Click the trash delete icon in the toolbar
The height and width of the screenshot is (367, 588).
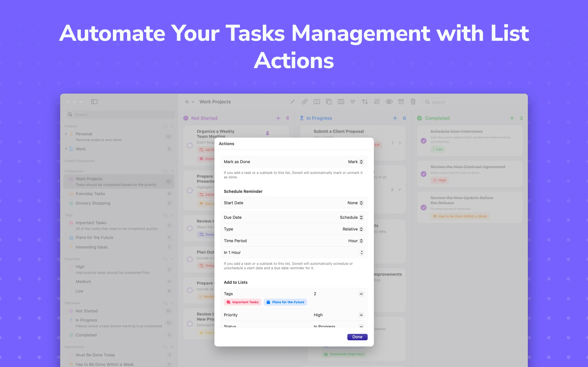[x=413, y=102]
